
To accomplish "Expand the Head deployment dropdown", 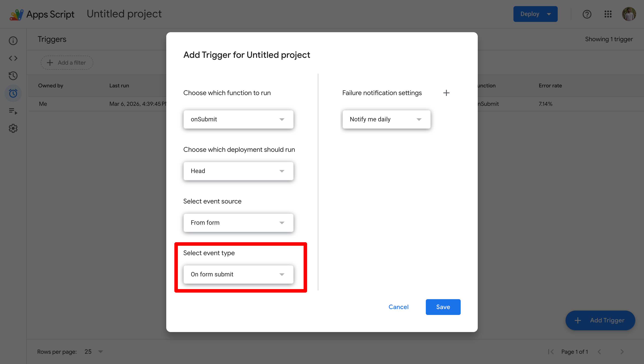I will (238, 171).
